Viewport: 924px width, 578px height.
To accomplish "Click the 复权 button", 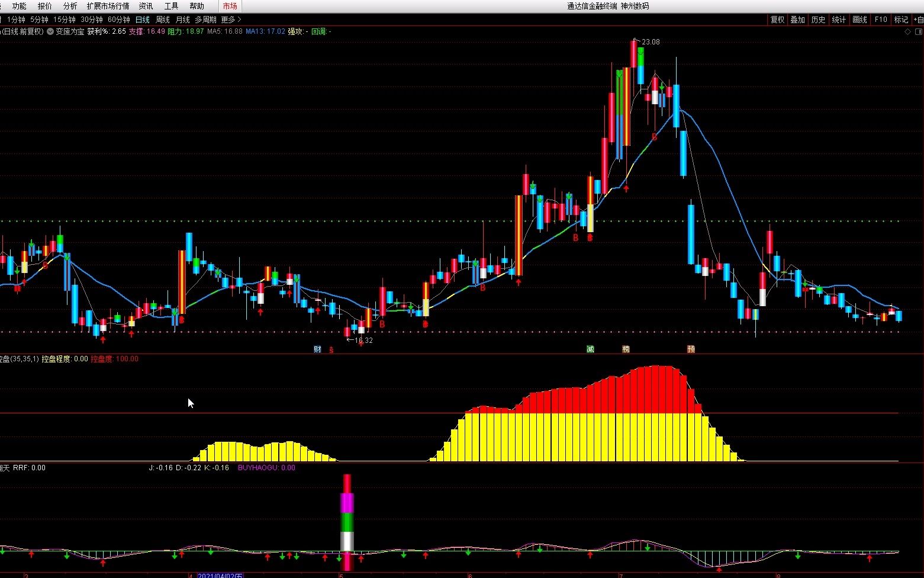I will point(777,20).
